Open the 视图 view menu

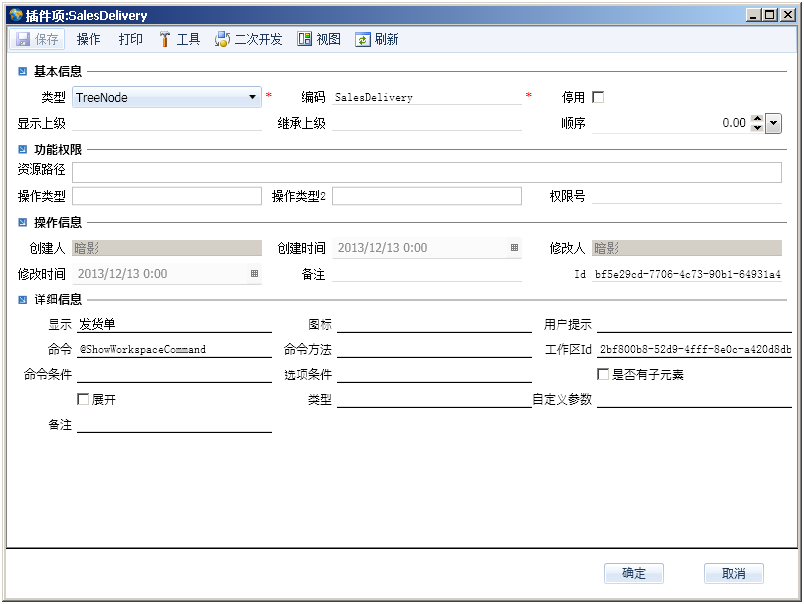319,39
